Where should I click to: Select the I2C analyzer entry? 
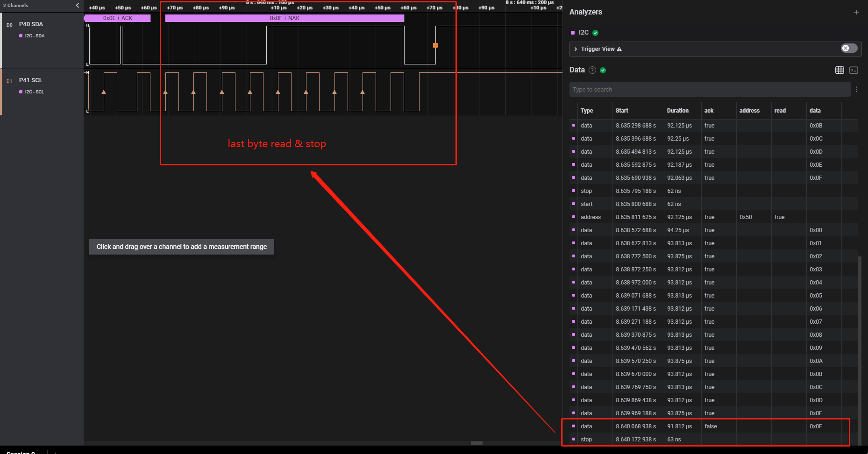583,32
